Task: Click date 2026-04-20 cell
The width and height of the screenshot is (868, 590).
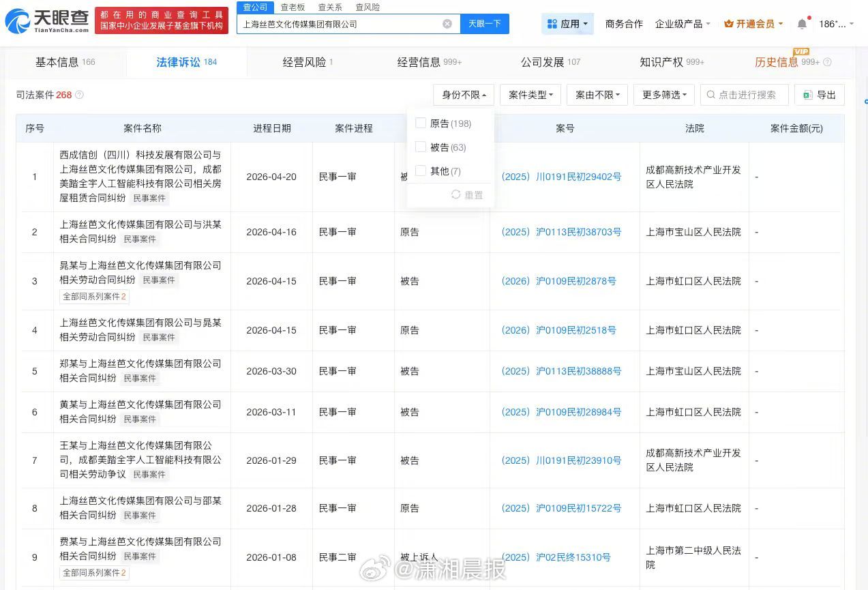Action: [271, 177]
